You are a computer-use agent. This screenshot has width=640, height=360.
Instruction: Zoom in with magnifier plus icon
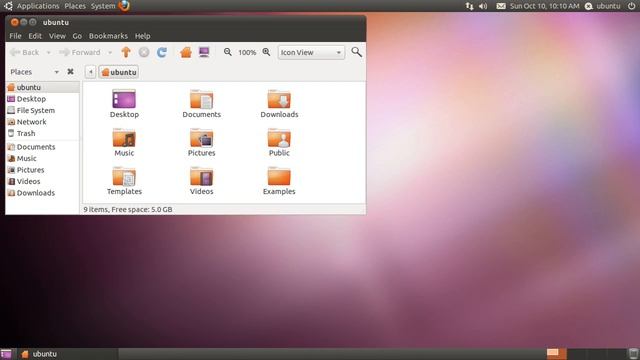pos(267,52)
